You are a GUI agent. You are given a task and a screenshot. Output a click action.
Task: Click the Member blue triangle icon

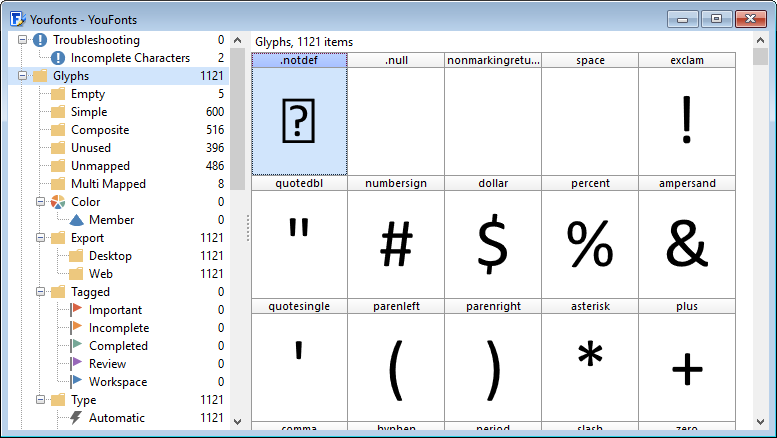click(x=76, y=220)
